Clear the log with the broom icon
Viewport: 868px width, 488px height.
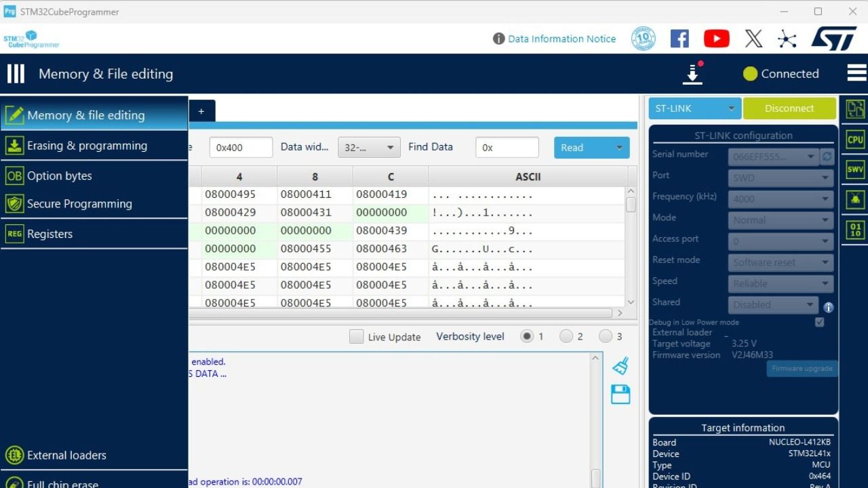[x=620, y=366]
